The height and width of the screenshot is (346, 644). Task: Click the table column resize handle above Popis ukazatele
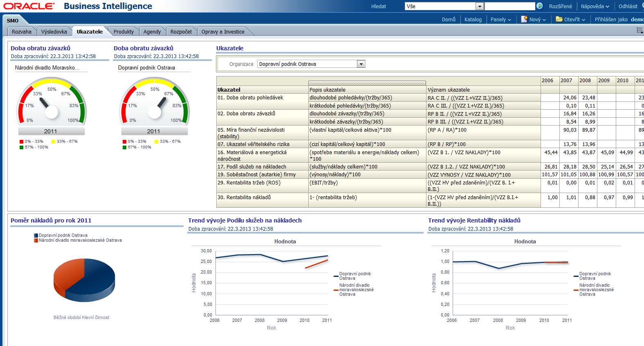coord(367,83)
